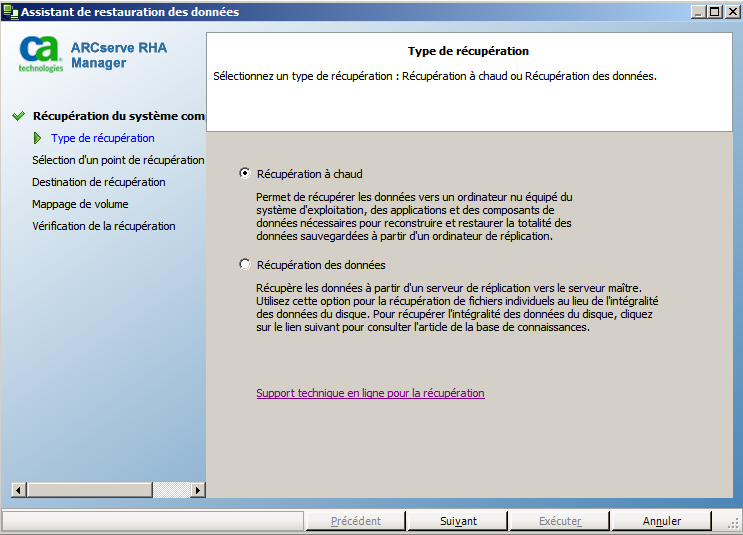Click green arrow icon next to Type de récupération
This screenshot has height=535, width=743.
(x=37, y=138)
